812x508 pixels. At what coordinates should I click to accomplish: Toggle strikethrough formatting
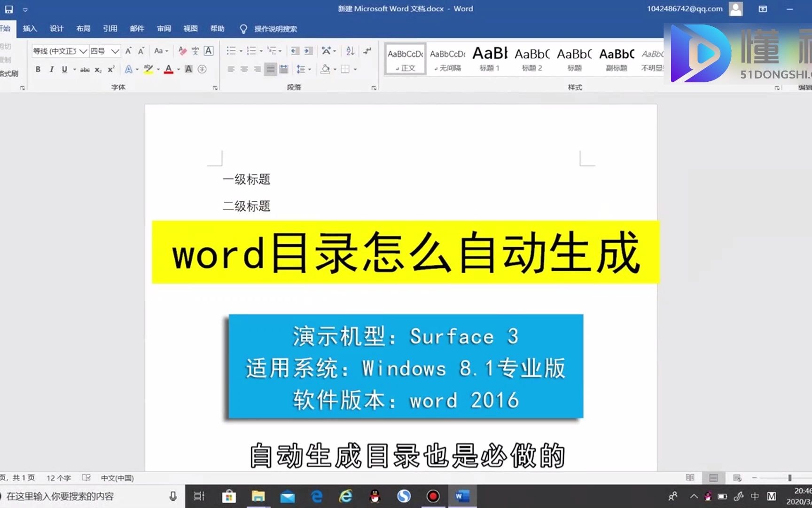coord(85,69)
